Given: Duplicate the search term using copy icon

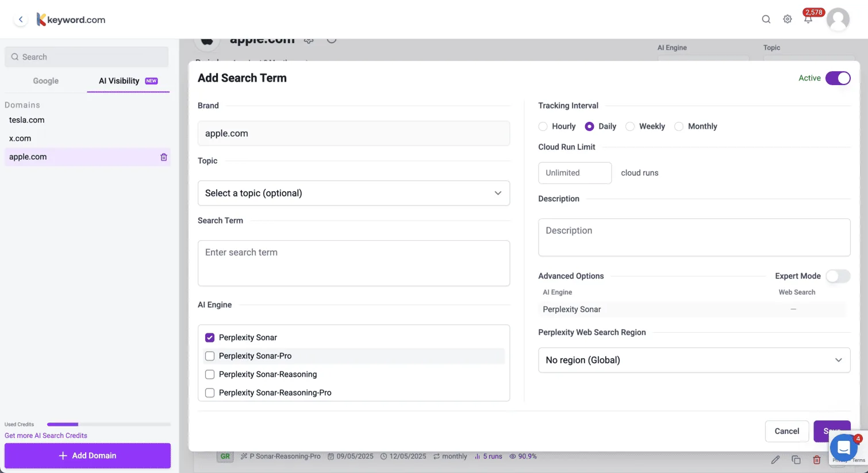Looking at the screenshot, I should pos(796,459).
